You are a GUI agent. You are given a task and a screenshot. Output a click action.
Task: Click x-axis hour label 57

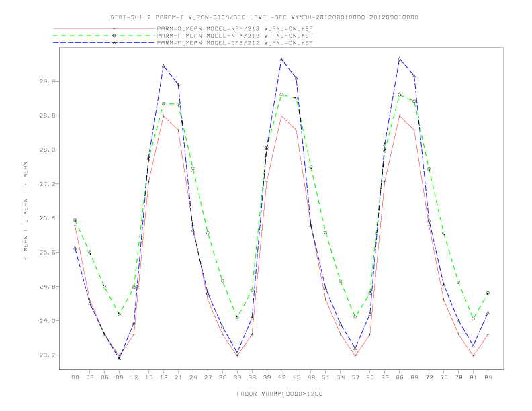[355, 377]
